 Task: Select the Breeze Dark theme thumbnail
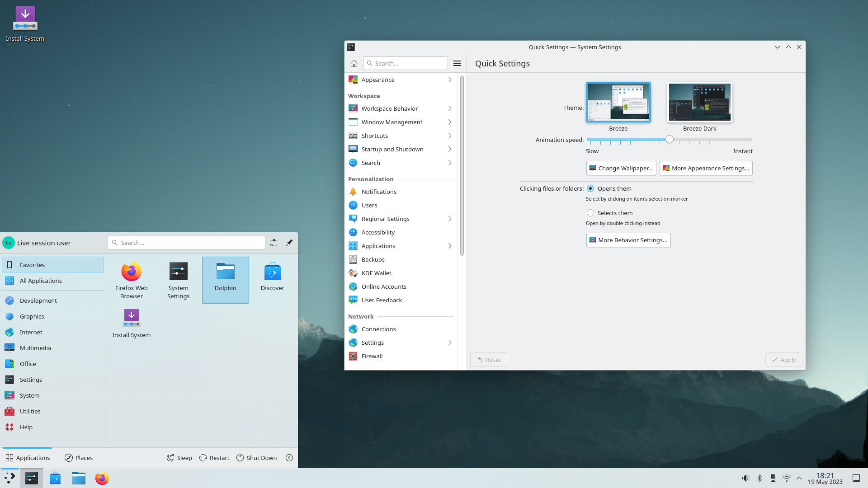[x=700, y=102]
